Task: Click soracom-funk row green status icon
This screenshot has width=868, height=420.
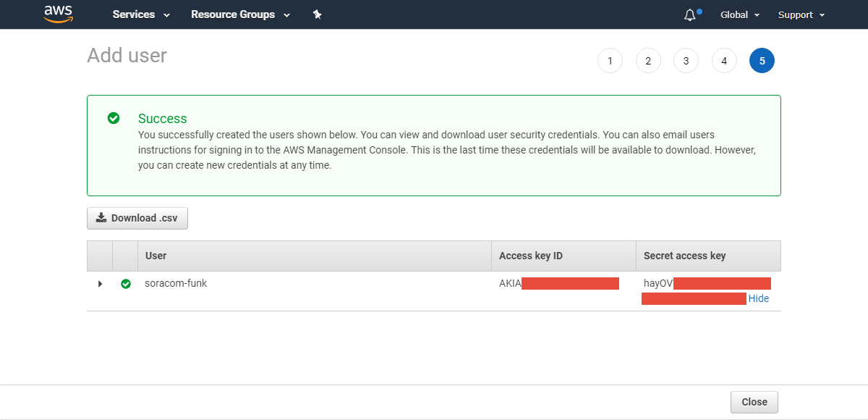Action: click(x=126, y=284)
